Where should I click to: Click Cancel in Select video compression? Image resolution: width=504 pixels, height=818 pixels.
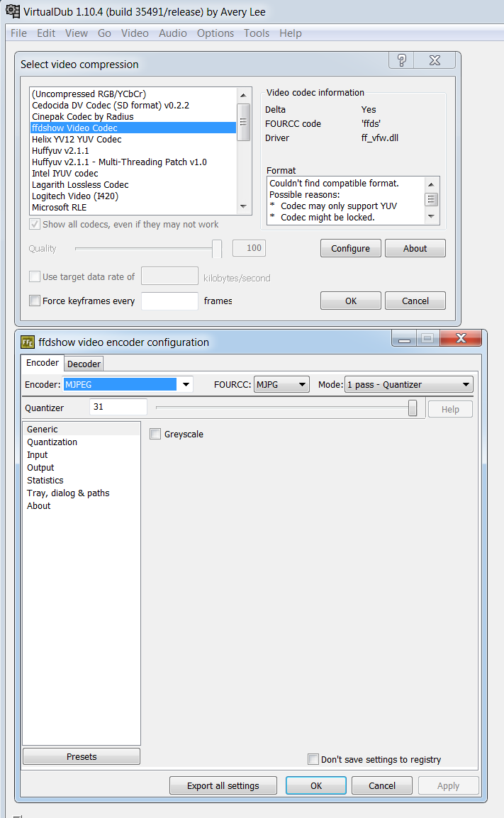click(415, 301)
